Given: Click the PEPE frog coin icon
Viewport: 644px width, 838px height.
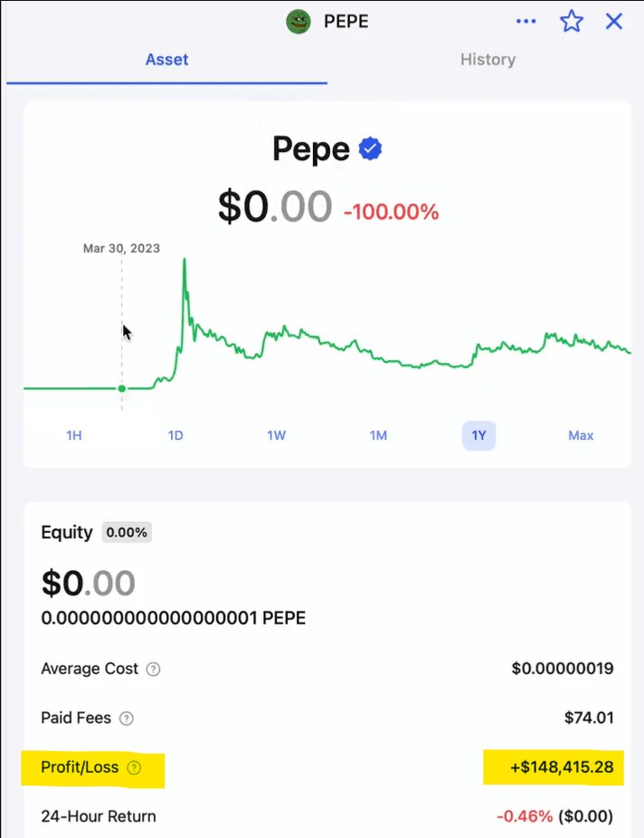Looking at the screenshot, I should tap(298, 22).
